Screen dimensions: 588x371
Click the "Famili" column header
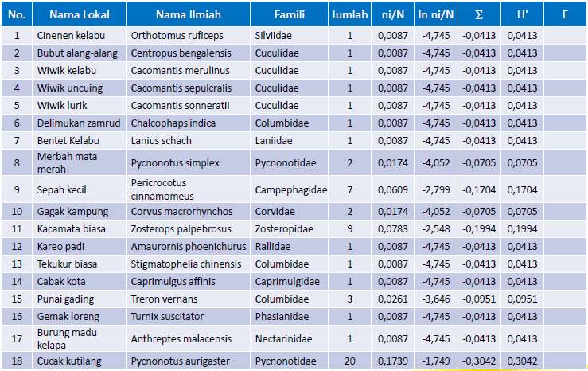pyautogui.click(x=288, y=15)
